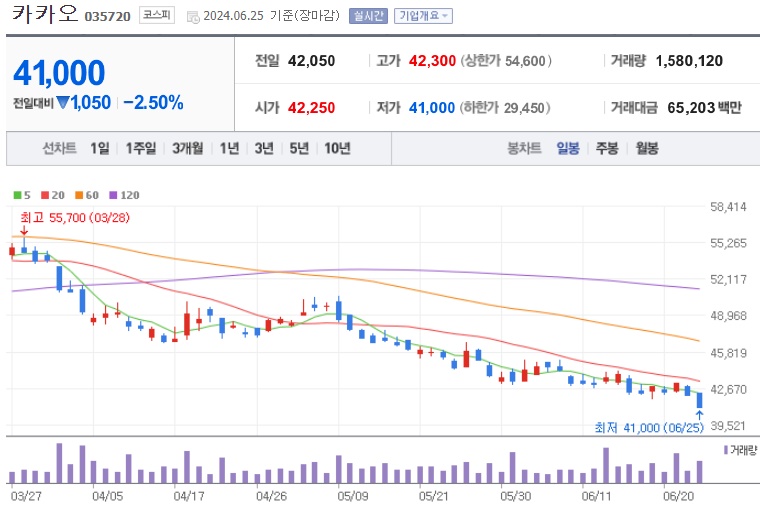Click the 실시간 real-time button
This screenshot has height=508, width=760.
368,16
